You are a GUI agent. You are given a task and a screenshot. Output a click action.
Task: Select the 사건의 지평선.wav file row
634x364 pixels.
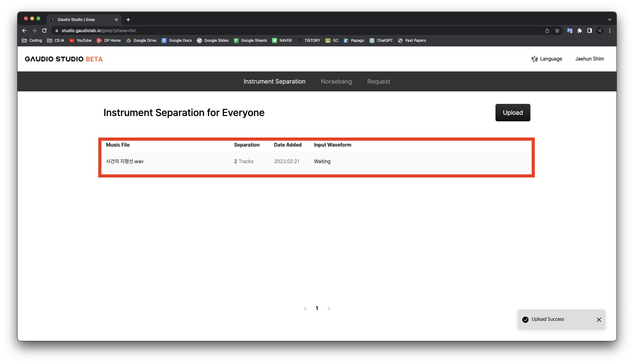click(x=125, y=161)
